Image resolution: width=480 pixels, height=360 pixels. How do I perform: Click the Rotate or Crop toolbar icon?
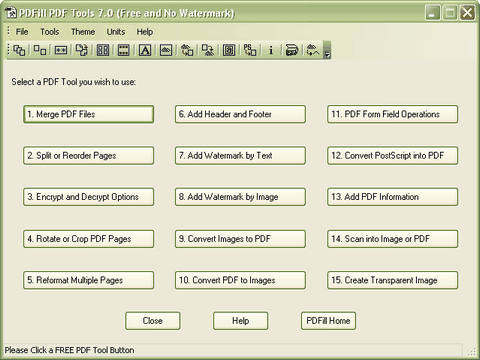tap(82, 50)
